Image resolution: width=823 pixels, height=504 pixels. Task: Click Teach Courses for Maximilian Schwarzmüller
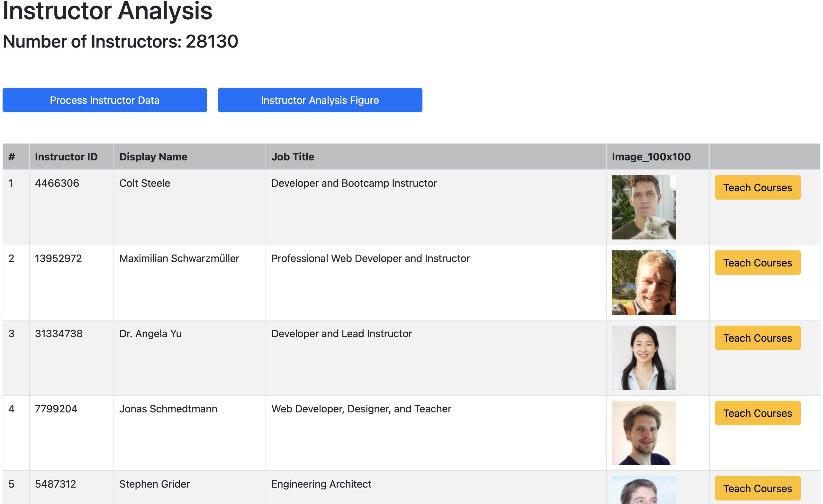coord(757,263)
